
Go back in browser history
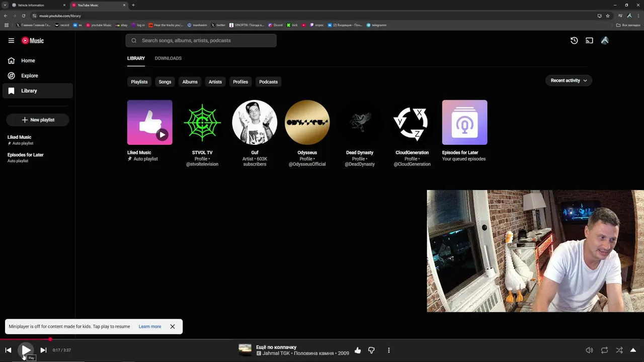point(6,16)
